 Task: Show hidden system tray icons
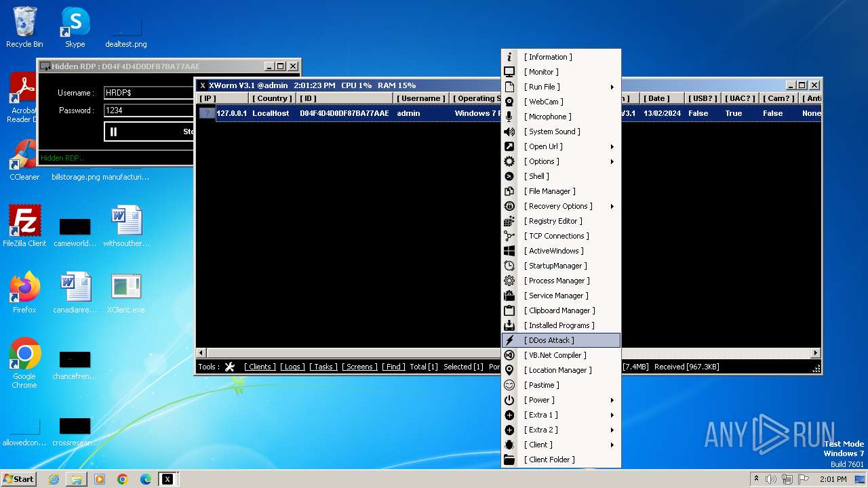[x=756, y=479]
